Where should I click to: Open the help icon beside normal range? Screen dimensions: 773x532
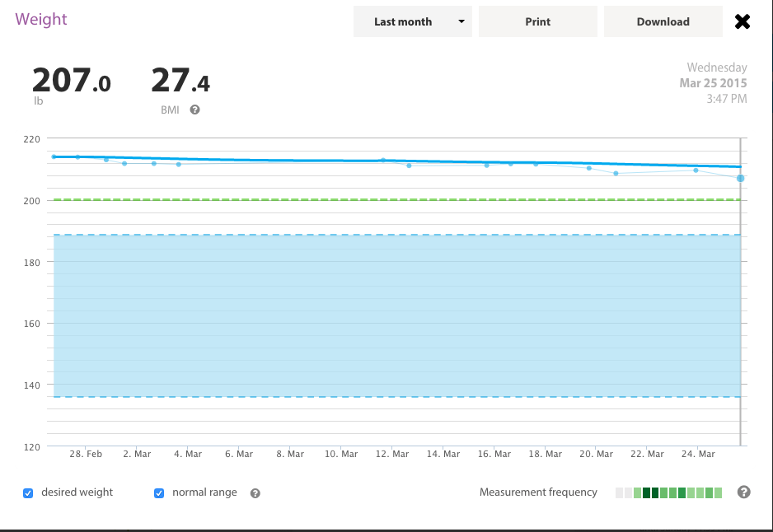255,493
